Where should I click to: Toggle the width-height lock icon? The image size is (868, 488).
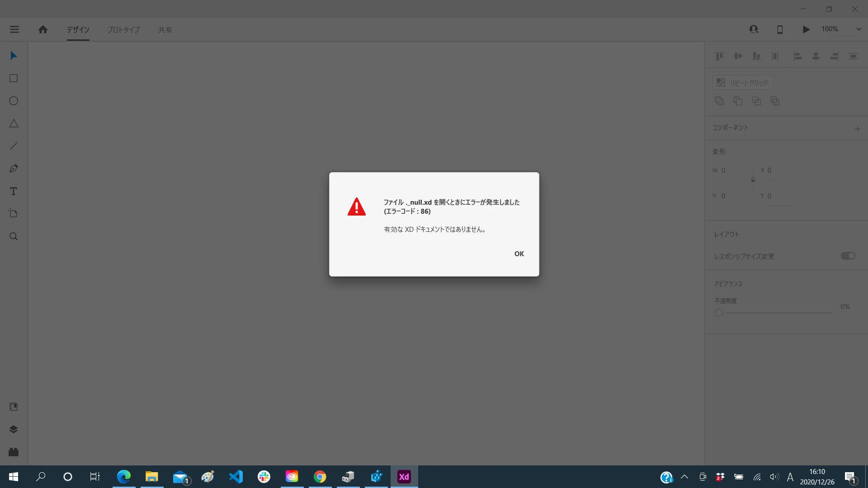pos(753,180)
